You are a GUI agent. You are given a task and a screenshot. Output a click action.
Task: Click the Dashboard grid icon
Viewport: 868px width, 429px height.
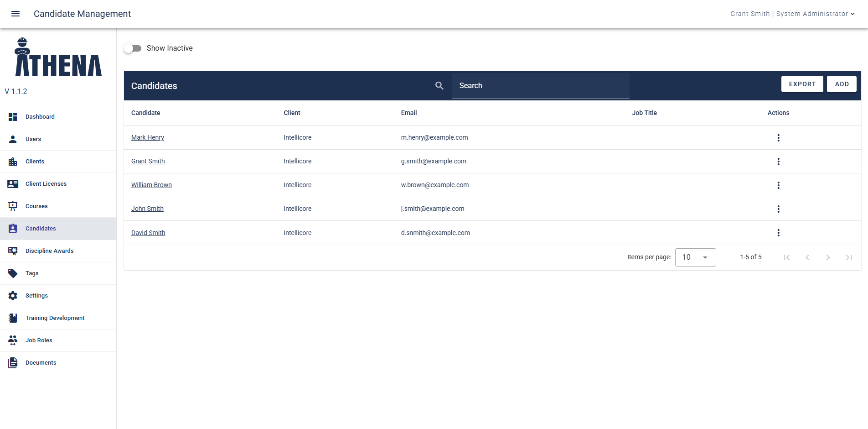pyautogui.click(x=13, y=117)
